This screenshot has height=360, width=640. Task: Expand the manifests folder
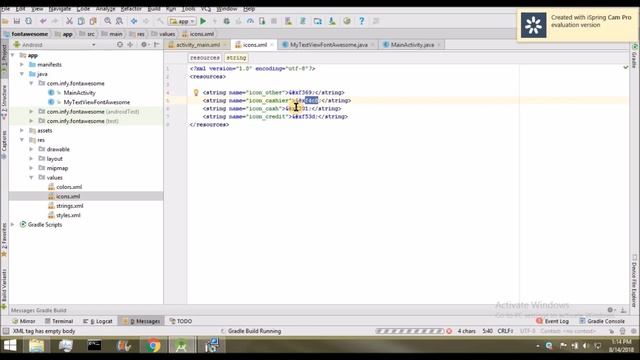pyautogui.click(x=22, y=64)
